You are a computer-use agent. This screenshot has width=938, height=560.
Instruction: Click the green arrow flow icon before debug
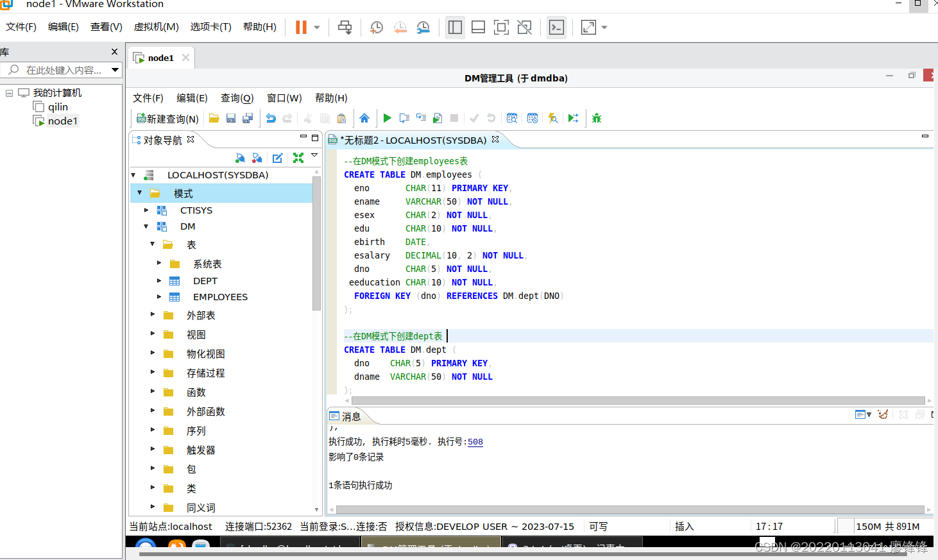(573, 118)
